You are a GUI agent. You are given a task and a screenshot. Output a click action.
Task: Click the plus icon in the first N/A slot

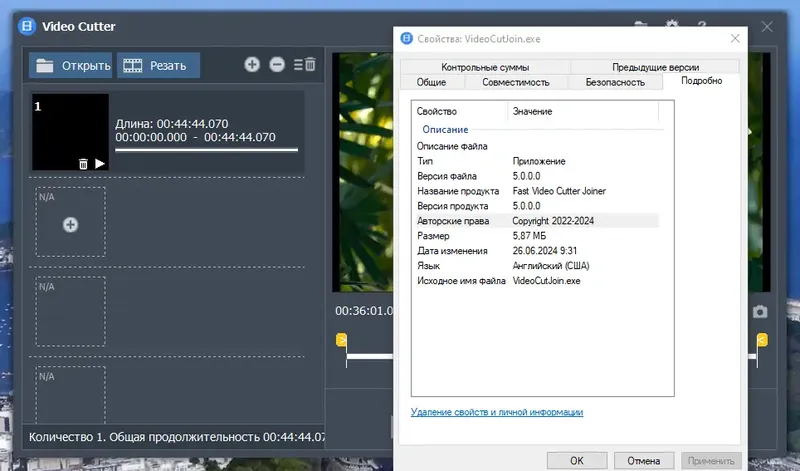(70, 225)
